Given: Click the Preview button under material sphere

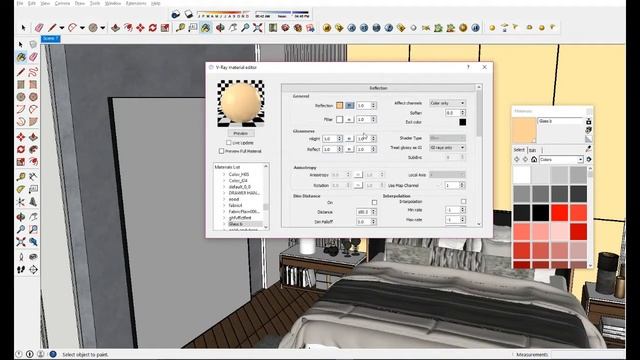Looking at the screenshot, I should 241,133.
